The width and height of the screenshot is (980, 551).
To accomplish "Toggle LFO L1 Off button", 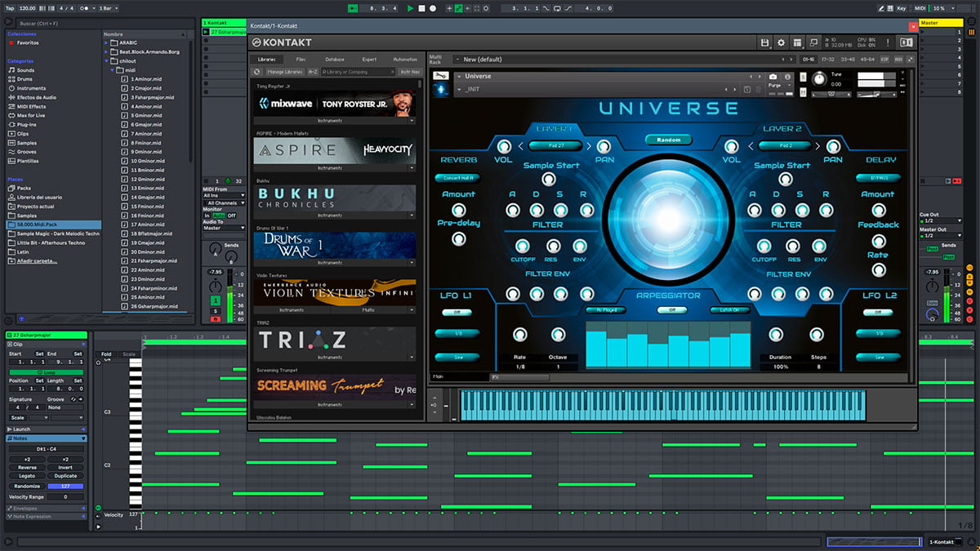I will click(x=457, y=312).
